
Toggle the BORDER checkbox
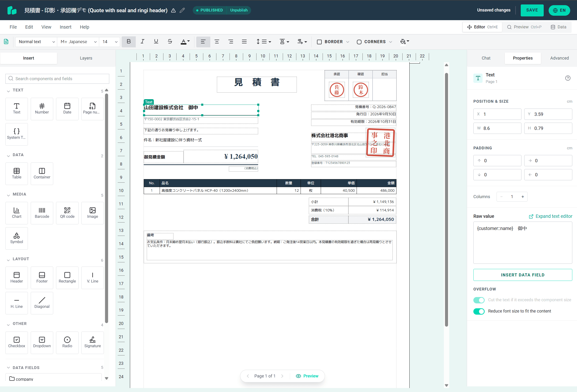(x=319, y=42)
